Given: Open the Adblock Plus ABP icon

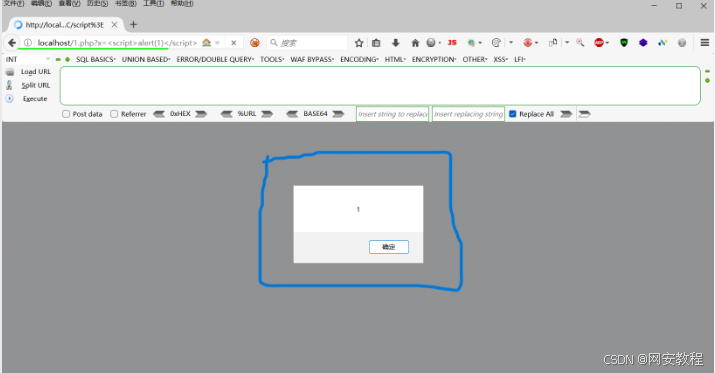Looking at the screenshot, I should (x=599, y=43).
